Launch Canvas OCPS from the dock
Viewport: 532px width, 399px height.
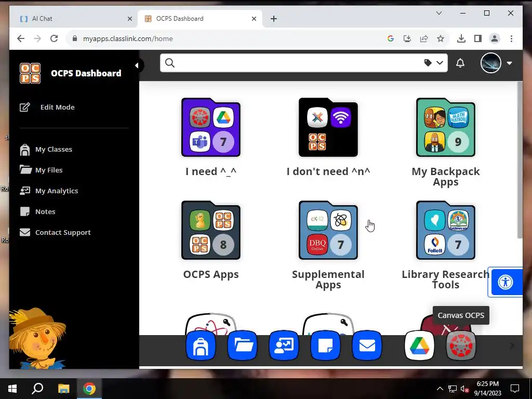tap(461, 345)
